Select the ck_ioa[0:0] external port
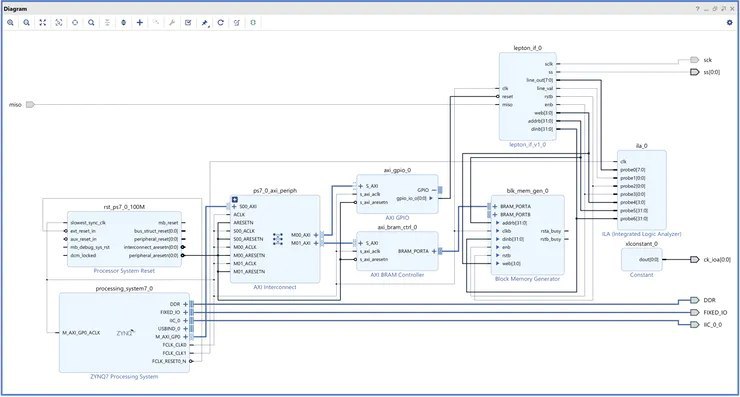The height and width of the screenshot is (397, 740). [694, 260]
